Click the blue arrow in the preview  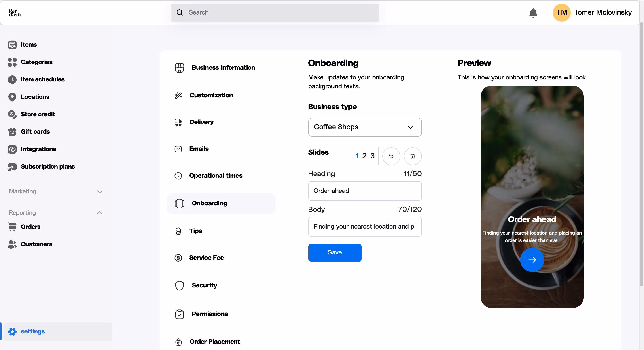tap(532, 260)
